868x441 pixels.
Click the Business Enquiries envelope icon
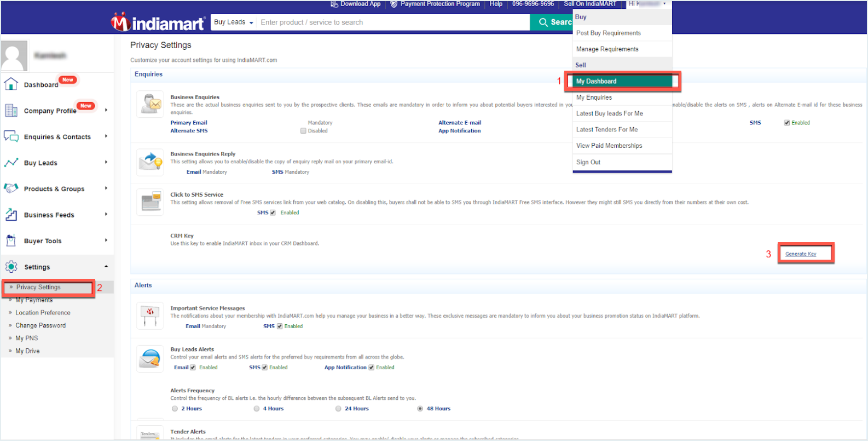pos(150,104)
